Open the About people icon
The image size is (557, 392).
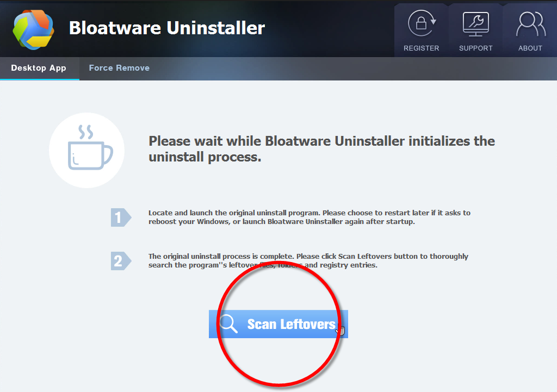pyautogui.click(x=531, y=24)
